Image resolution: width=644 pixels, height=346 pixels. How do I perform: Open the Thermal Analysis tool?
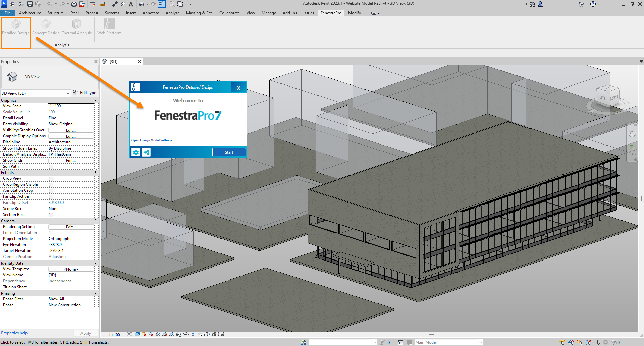[76, 27]
